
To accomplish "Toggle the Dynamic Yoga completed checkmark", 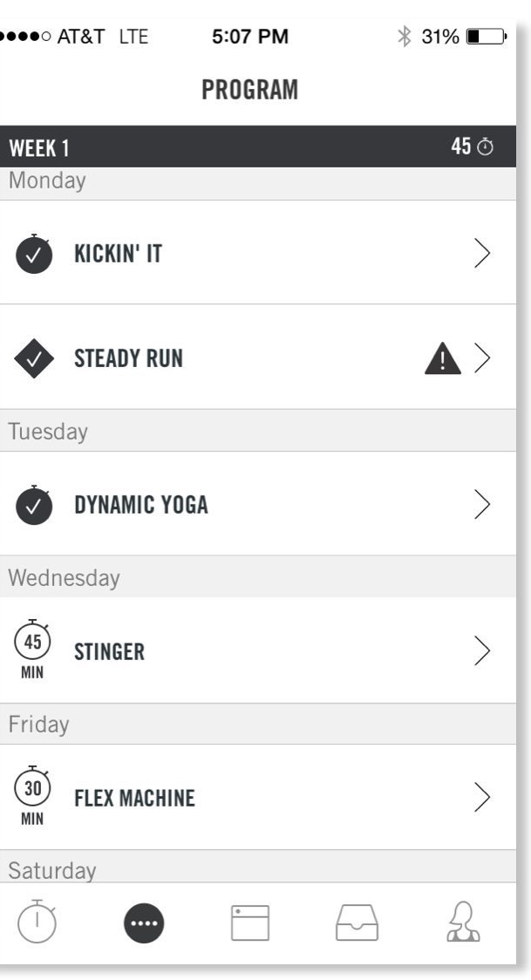I will pos(33,505).
